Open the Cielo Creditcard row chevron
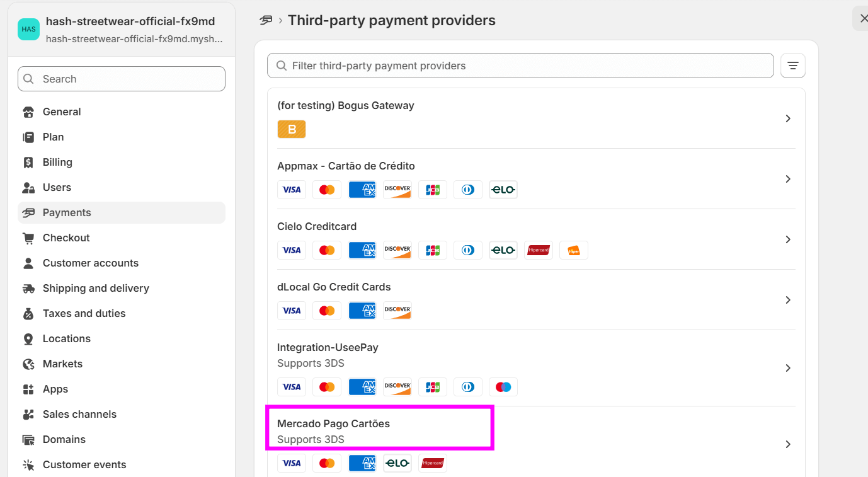 click(788, 239)
